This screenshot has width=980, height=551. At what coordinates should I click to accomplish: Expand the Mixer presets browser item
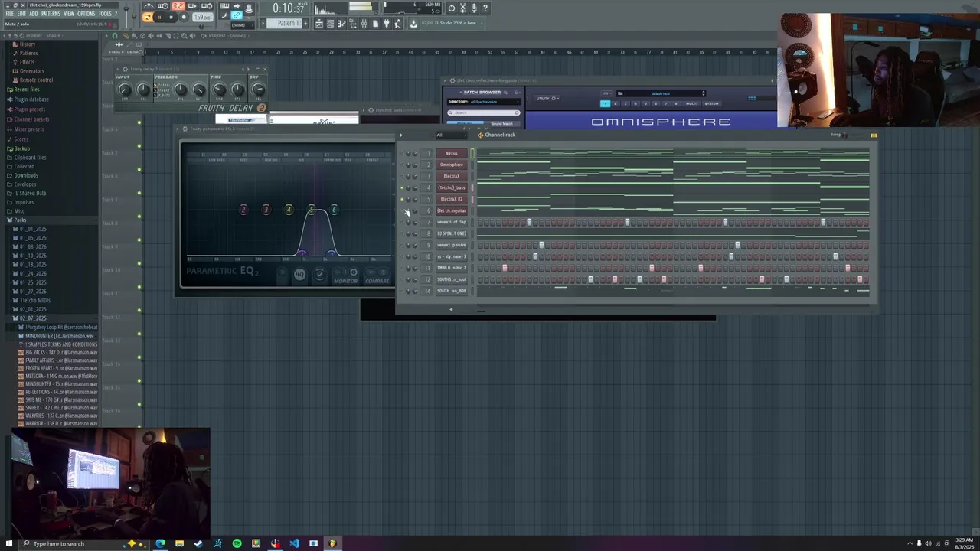30,129
